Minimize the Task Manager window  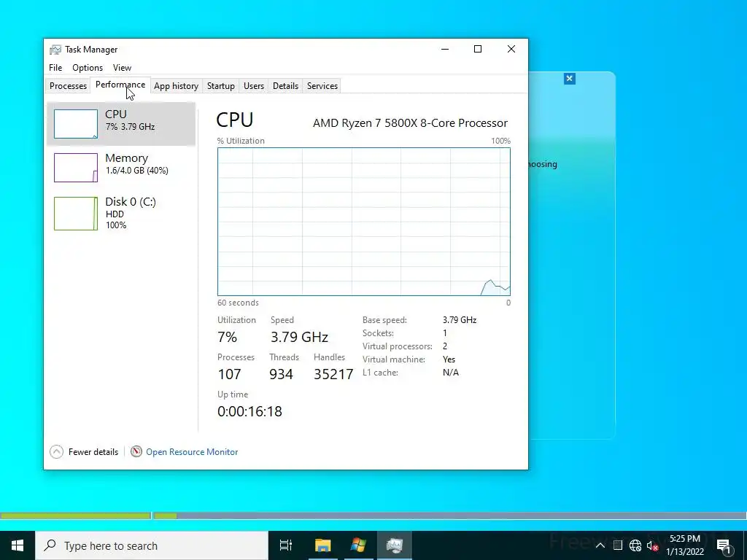click(445, 49)
